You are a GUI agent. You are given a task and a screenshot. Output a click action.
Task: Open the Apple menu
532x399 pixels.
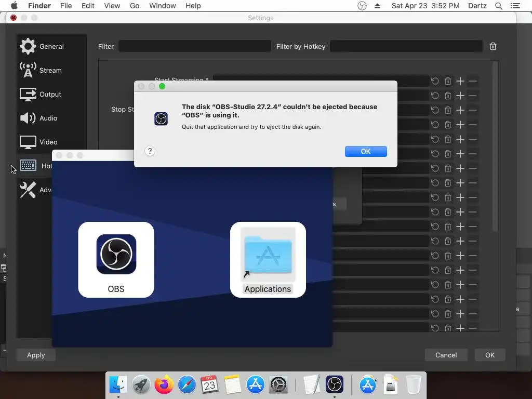tap(14, 6)
